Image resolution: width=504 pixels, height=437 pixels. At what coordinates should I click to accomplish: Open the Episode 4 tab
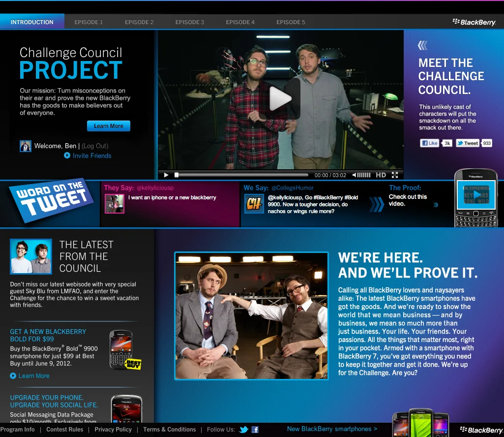pos(240,22)
